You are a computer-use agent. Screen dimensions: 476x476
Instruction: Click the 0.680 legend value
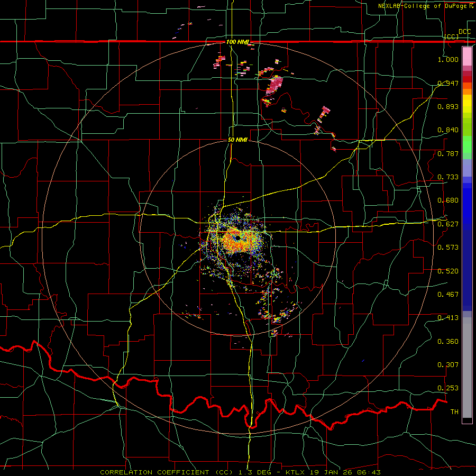pos(448,200)
